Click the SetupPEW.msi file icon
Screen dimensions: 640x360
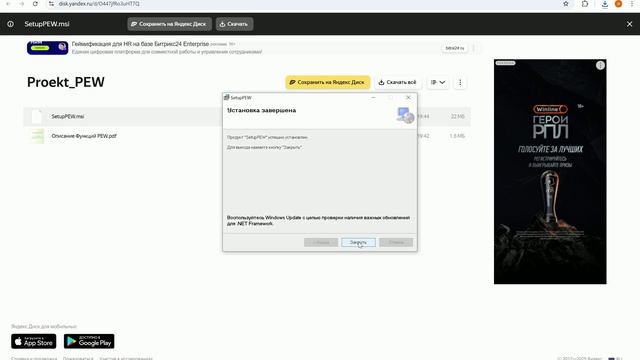coord(37,116)
